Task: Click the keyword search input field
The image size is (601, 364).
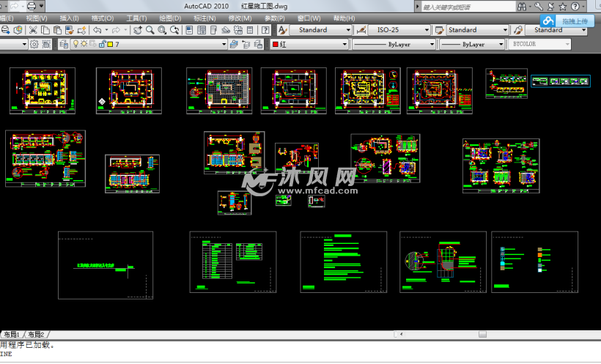Action: tap(468, 7)
